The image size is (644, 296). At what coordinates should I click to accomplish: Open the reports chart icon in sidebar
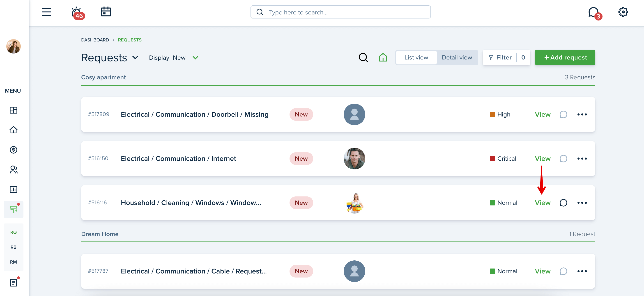(14, 189)
